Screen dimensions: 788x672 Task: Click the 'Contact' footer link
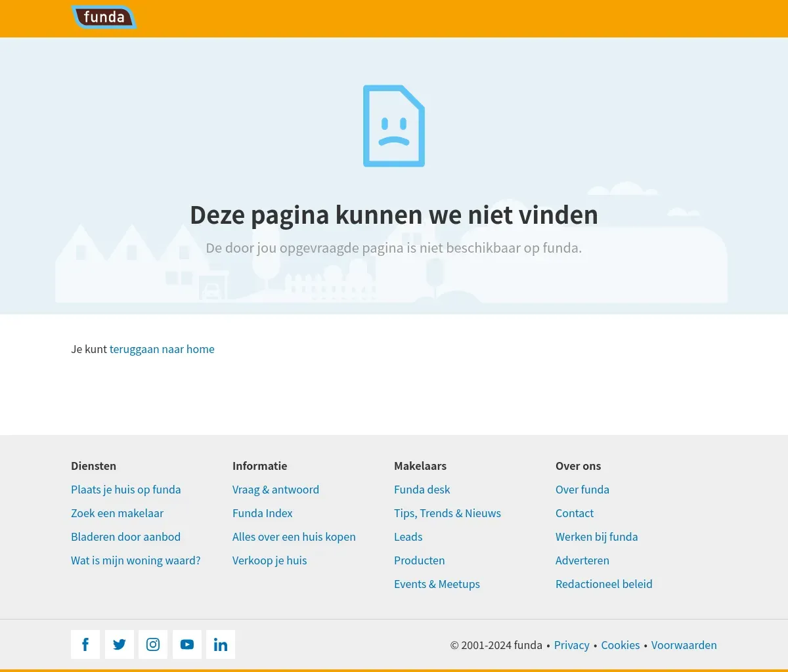pyautogui.click(x=575, y=513)
